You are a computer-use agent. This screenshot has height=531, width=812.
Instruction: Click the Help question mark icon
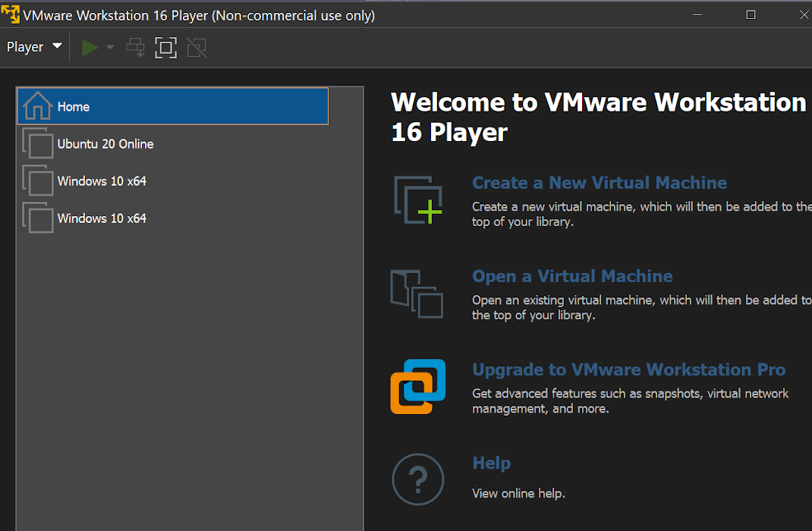click(x=417, y=479)
